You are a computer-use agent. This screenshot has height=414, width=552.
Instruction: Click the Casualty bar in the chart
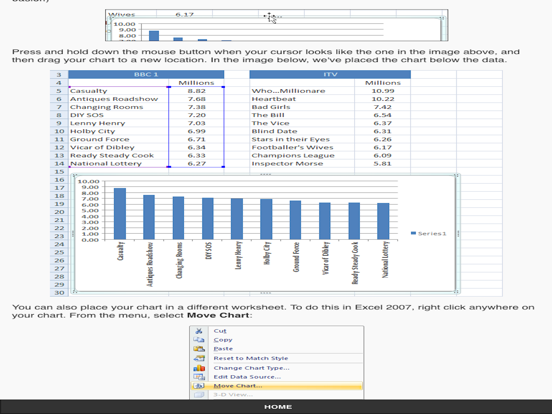[x=120, y=214]
